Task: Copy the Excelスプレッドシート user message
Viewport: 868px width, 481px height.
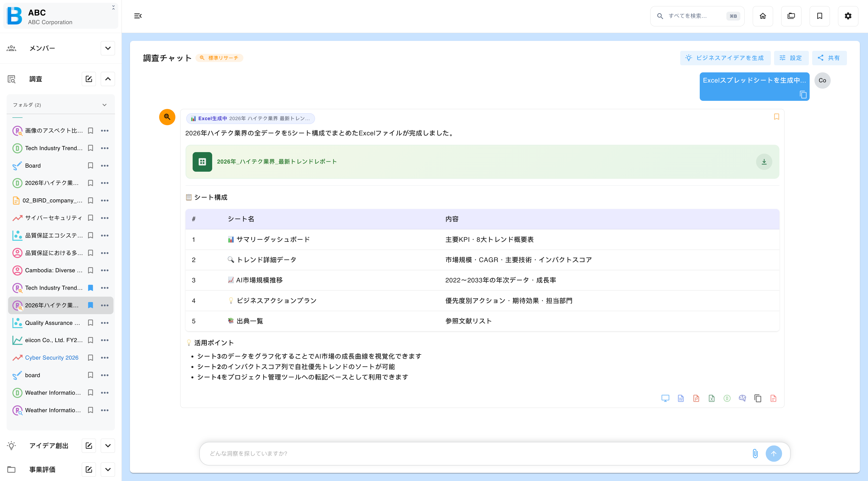Action: pyautogui.click(x=803, y=95)
